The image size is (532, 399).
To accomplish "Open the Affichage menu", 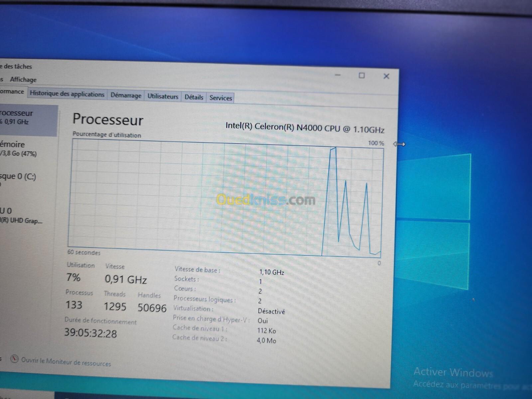I will tap(23, 79).
